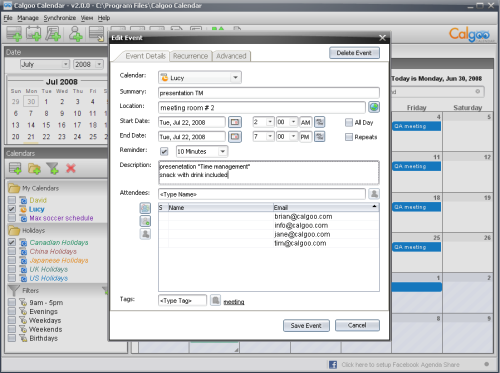Select July 15 in the mini calendar
The width and height of the screenshot is (500, 373).
point(46,125)
